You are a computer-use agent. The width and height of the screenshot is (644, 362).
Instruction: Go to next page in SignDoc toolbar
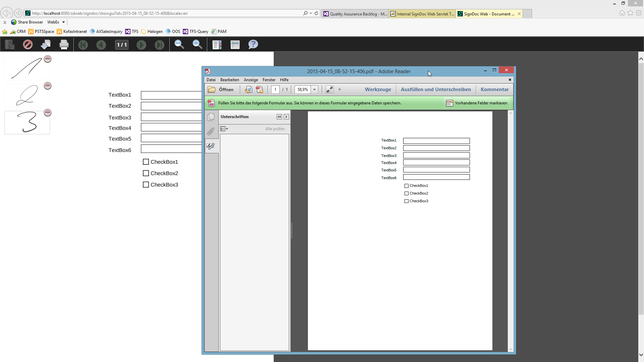pos(141,45)
